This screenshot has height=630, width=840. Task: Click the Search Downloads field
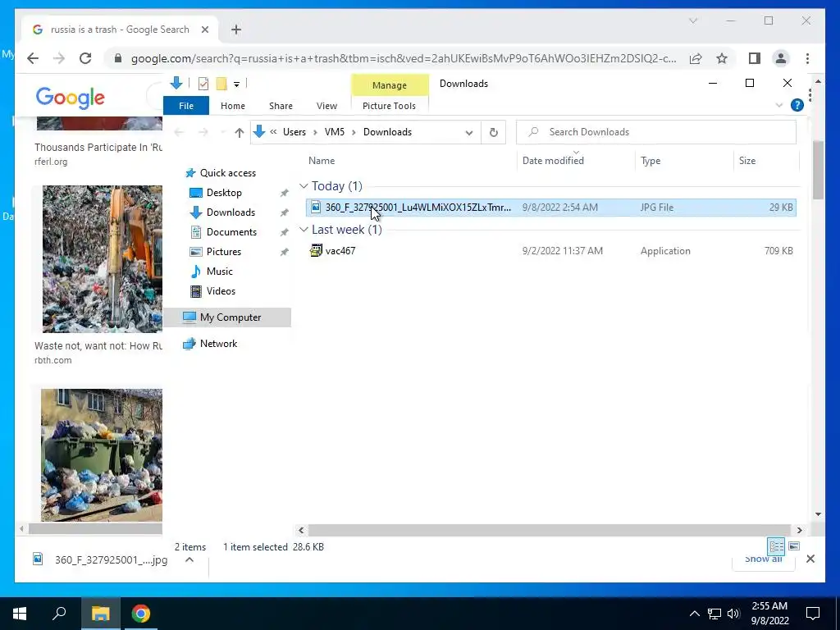click(655, 132)
